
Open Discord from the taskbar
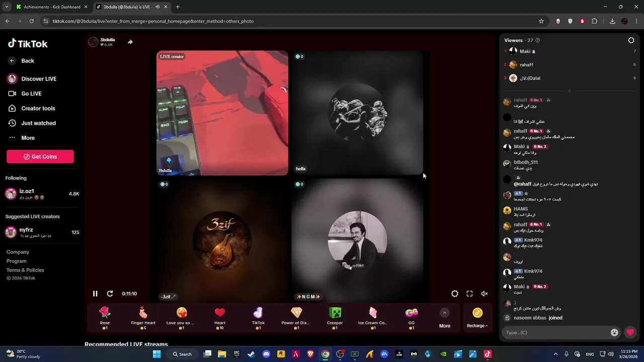(266, 354)
